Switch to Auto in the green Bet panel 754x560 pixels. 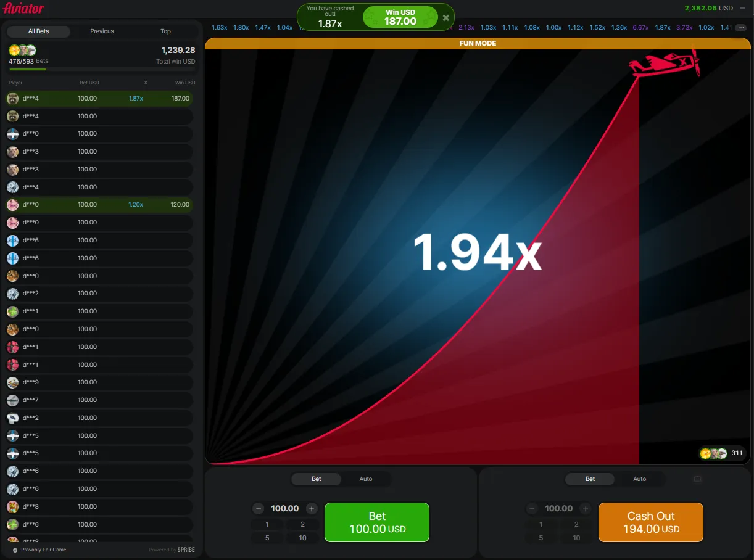point(366,479)
